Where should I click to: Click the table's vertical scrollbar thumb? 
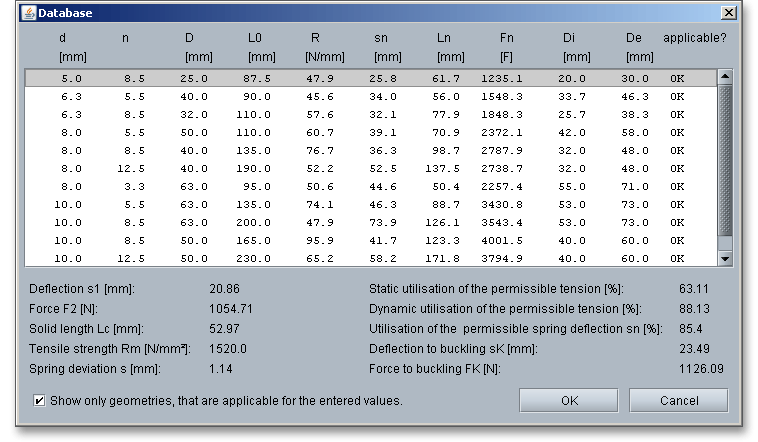[725, 160]
